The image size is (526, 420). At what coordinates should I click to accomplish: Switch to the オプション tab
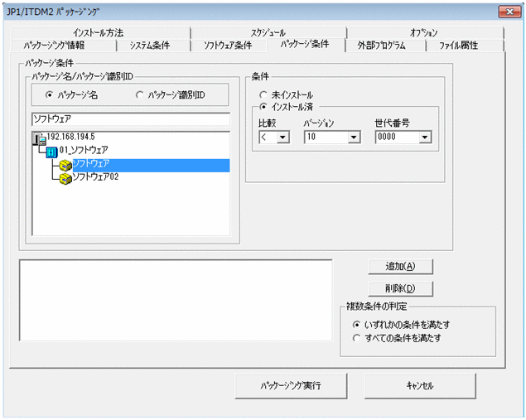click(425, 32)
